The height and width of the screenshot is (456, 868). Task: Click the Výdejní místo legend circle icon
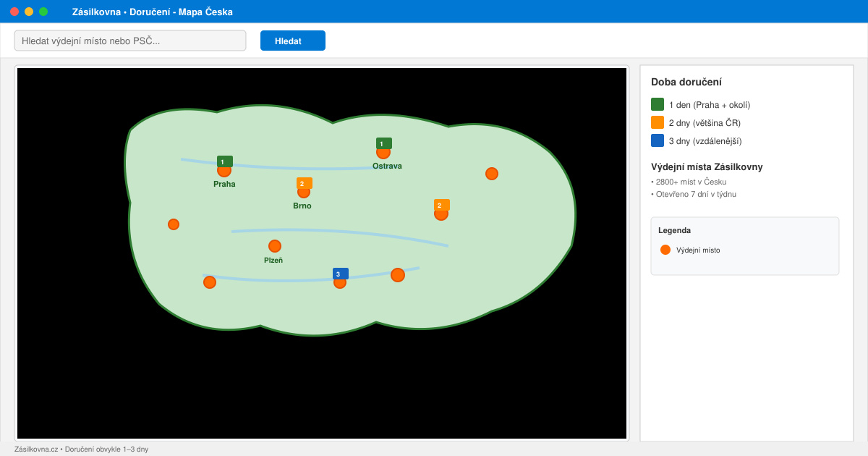[x=665, y=250]
